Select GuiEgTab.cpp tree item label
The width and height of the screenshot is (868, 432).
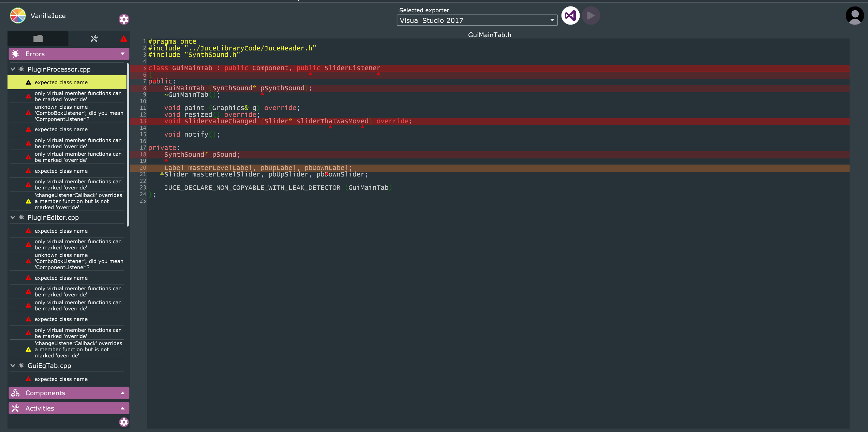pyautogui.click(x=49, y=366)
